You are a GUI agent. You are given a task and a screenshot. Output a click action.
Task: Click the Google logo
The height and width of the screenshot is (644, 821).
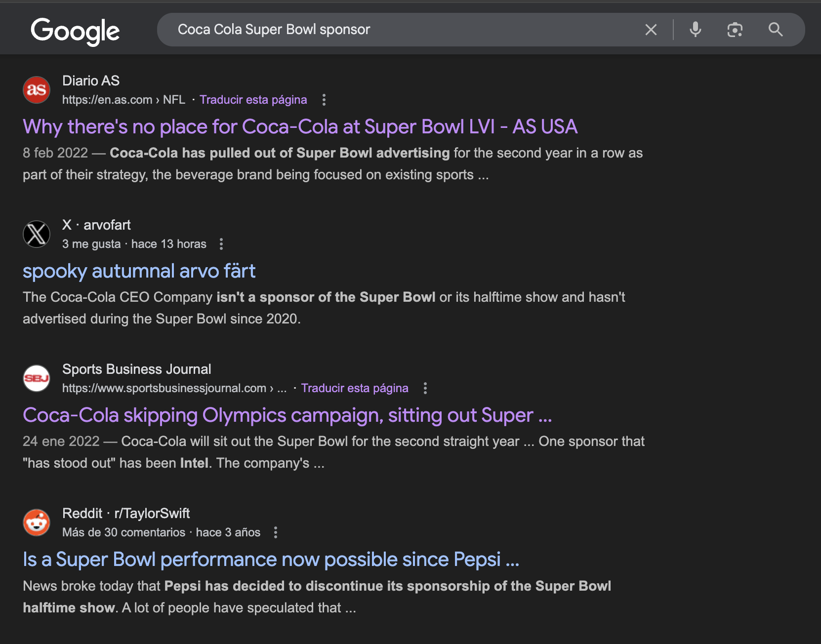[75, 31]
